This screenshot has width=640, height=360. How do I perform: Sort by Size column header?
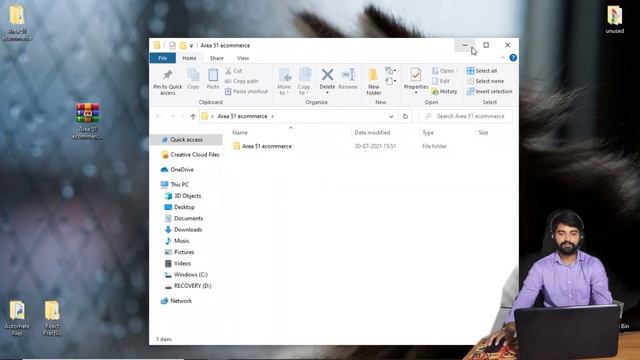point(483,133)
